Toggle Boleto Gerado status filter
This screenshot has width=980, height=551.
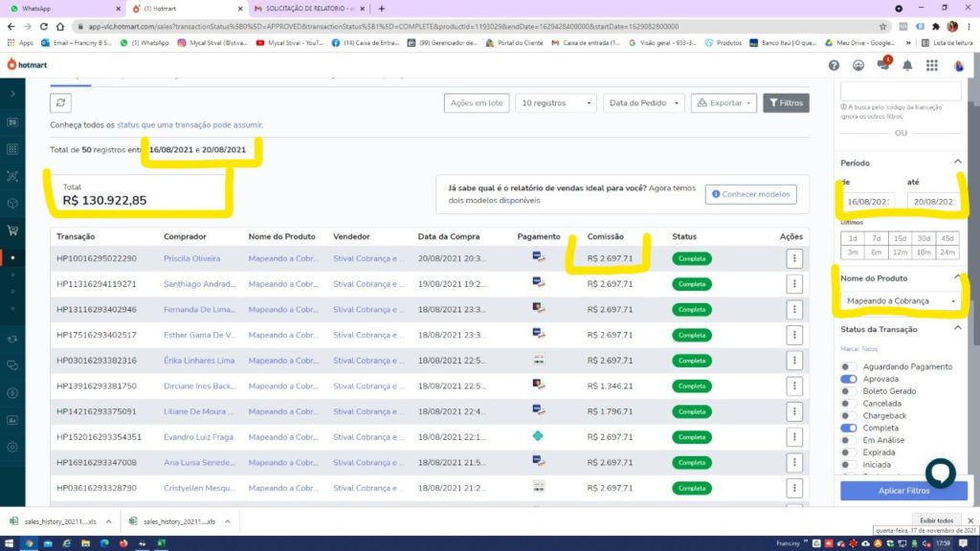pos(848,391)
